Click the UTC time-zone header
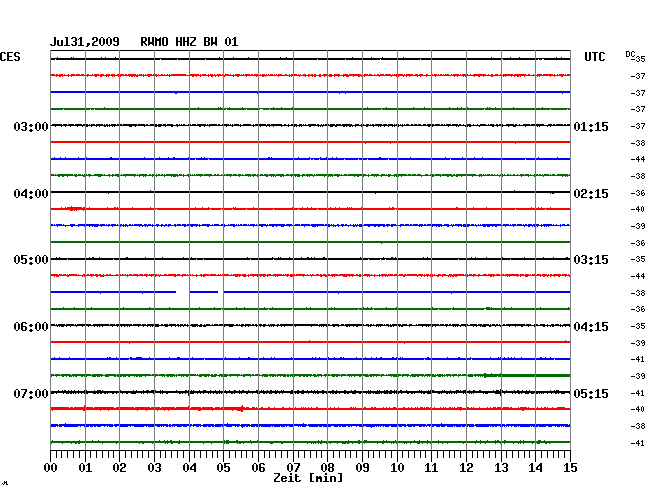The width and height of the screenshot is (650, 494). [x=594, y=57]
